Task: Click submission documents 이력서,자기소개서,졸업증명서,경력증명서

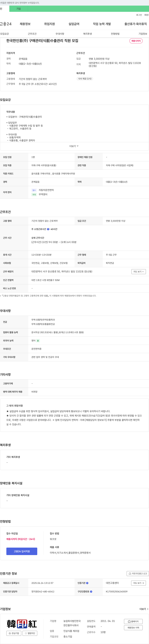Action: click(x=70, y=553)
